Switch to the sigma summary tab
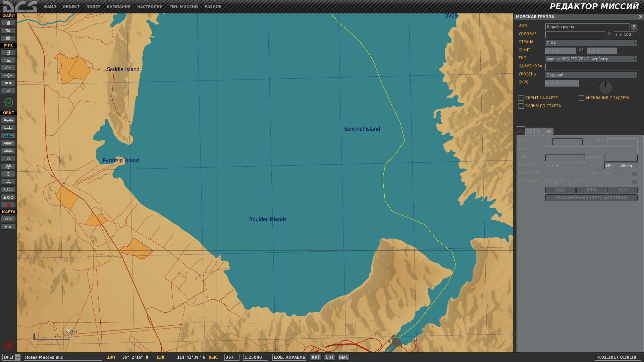 539,132
